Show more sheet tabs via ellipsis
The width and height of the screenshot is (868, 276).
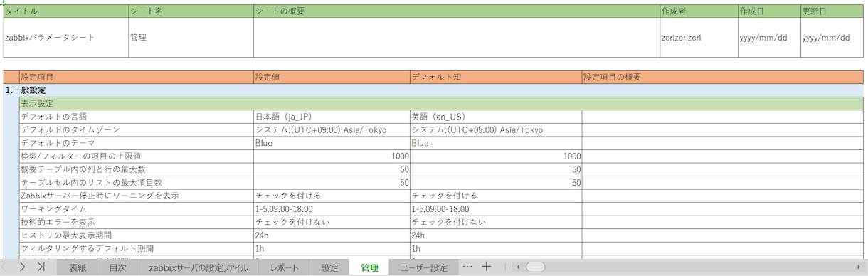tap(467, 267)
